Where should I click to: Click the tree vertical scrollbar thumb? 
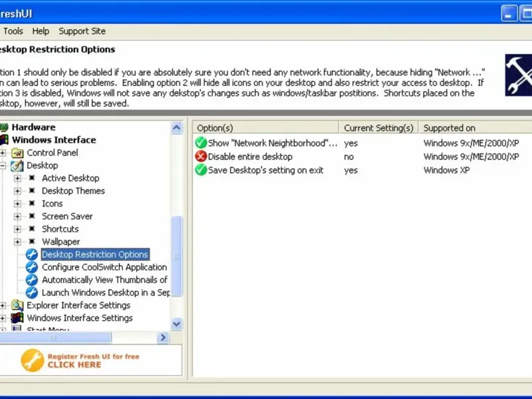coord(177,256)
